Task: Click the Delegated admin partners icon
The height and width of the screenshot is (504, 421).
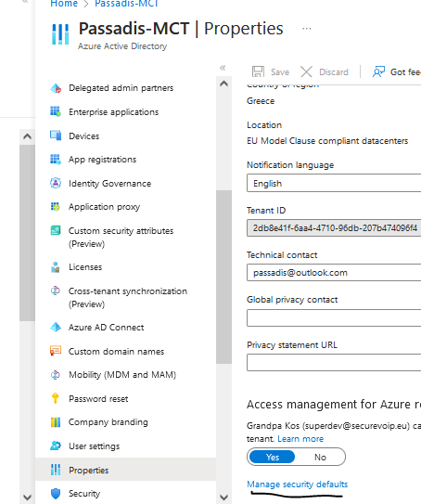Action: [56, 88]
